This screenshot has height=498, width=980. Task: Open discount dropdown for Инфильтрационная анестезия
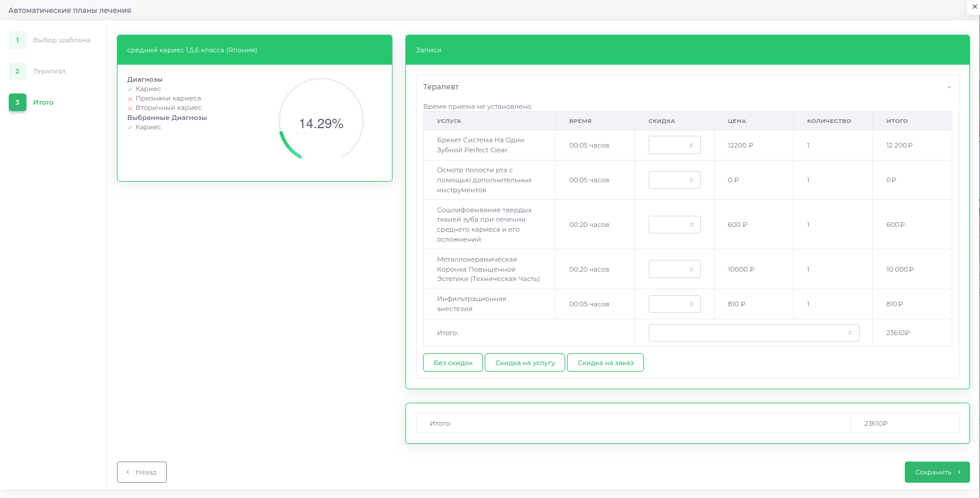click(674, 304)
